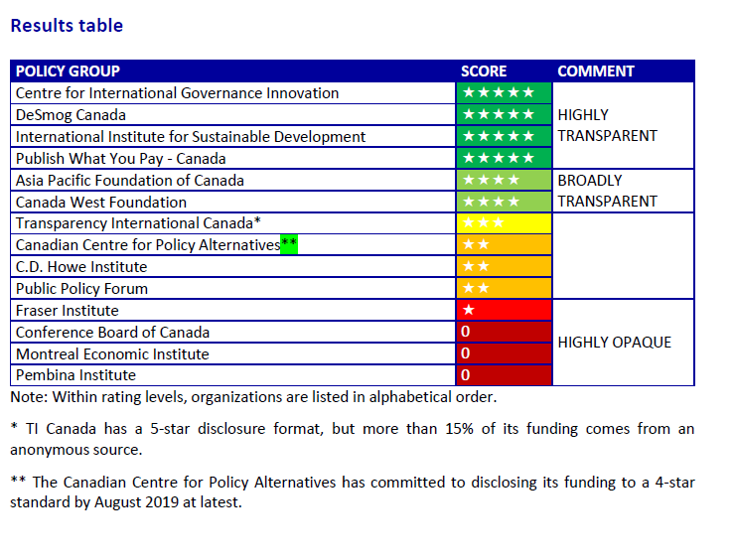Image resolution: width=734 pixels, height=560 pixels.
Task: Click 'Conference Board of Canada' cell
Action: coord(233,333)
